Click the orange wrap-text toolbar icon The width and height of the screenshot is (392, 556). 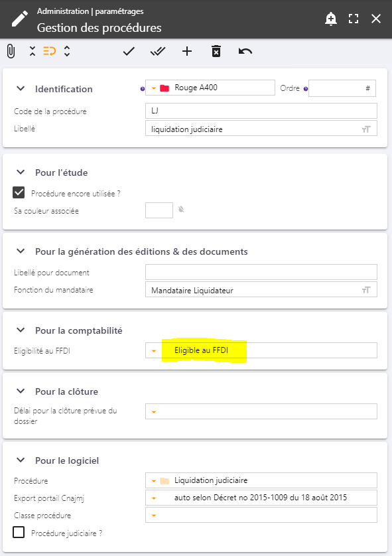[x=50, y=51]
